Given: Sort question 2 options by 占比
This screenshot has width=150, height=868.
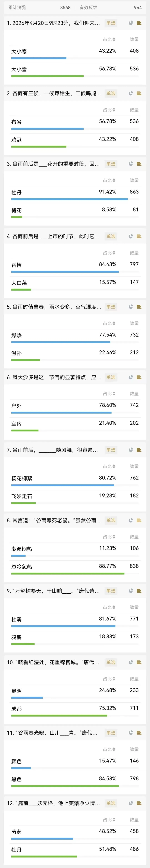Looking at the screenshot, I should click(x=109, y=110).
